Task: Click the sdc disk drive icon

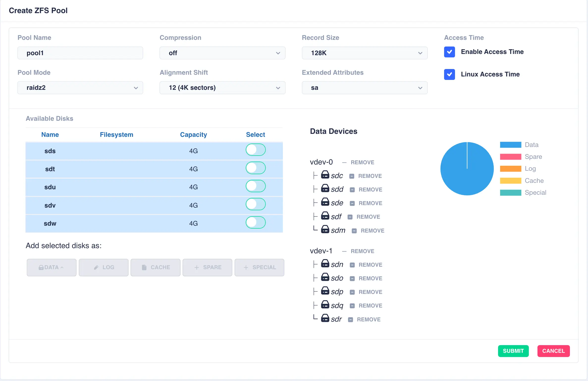Action: coord(325,175)
